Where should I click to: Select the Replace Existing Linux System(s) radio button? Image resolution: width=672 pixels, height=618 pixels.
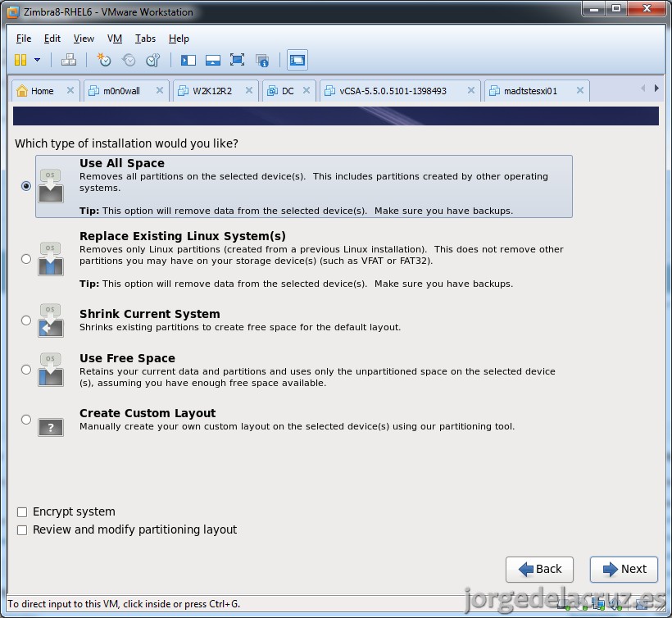click(26, 259)
